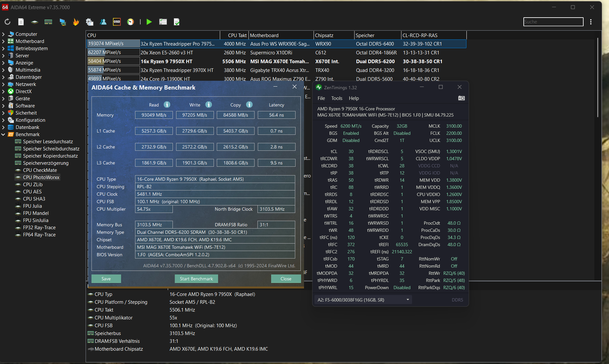This screenshot has height=364, width=609.
Task: Take a screenshot with ZenTimings camera icon
Action: tap(462, 98)
